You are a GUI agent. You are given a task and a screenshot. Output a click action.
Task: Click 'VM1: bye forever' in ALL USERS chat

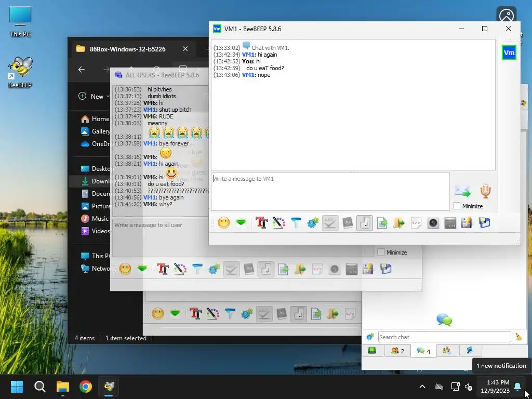click(166, 143)
